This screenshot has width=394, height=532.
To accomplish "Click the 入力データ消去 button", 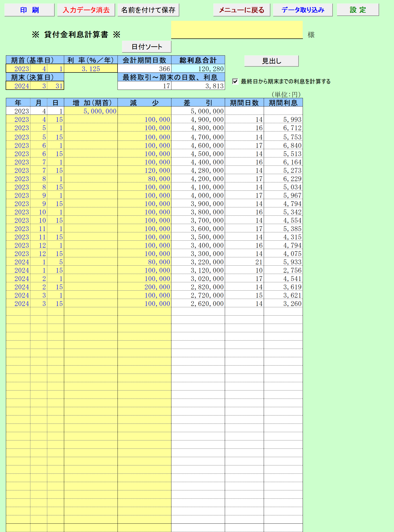I will click(x=86, y=10).
